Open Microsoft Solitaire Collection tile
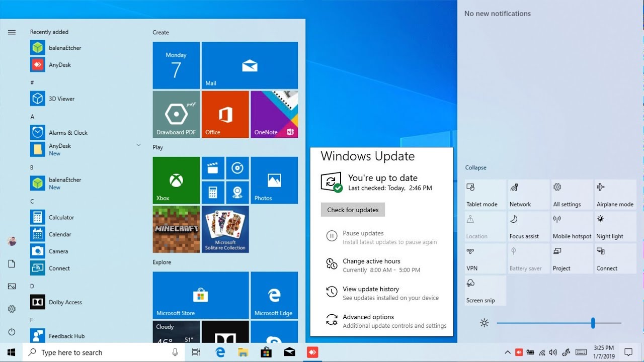The image size is (644, 362). coord(225,229)
